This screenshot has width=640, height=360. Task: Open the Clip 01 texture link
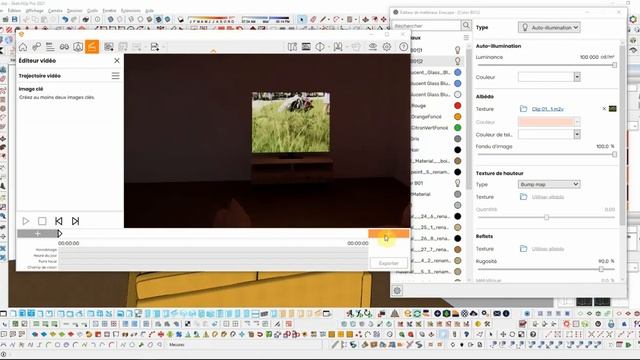click(548, 109)
